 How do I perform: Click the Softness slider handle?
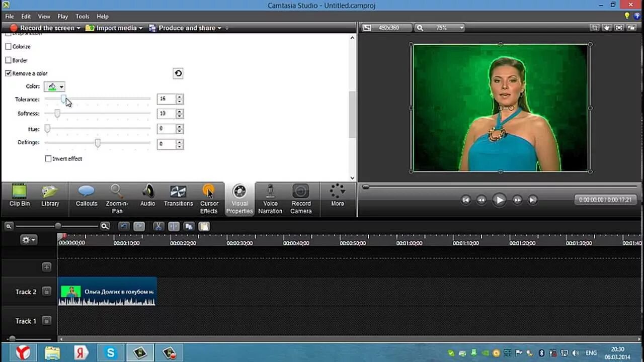[57, 114]
